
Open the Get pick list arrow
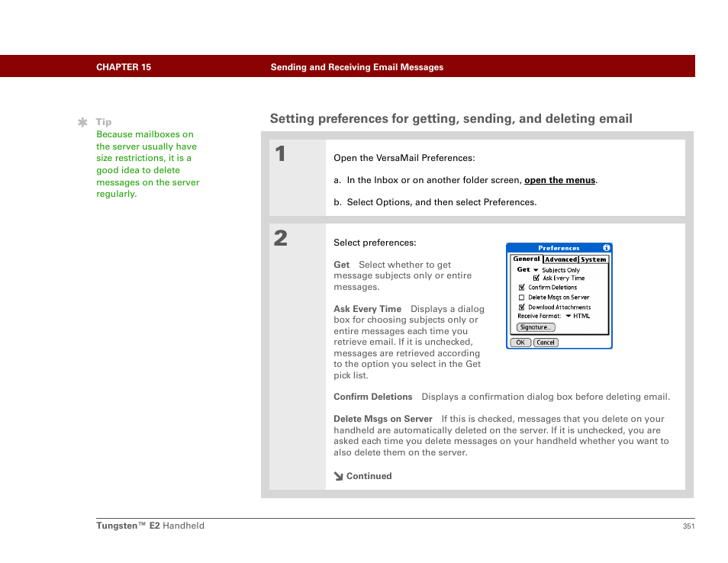[536, 270]
